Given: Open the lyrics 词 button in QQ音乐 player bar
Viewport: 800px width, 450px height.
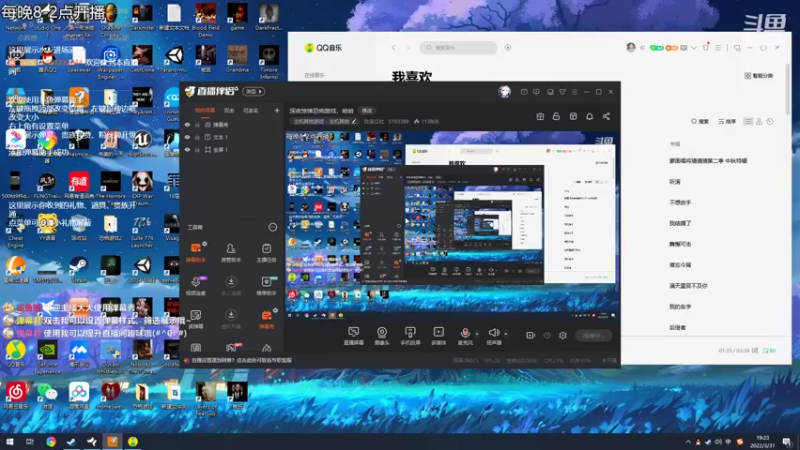Looking at the screenshot, I should pos(755,351).
